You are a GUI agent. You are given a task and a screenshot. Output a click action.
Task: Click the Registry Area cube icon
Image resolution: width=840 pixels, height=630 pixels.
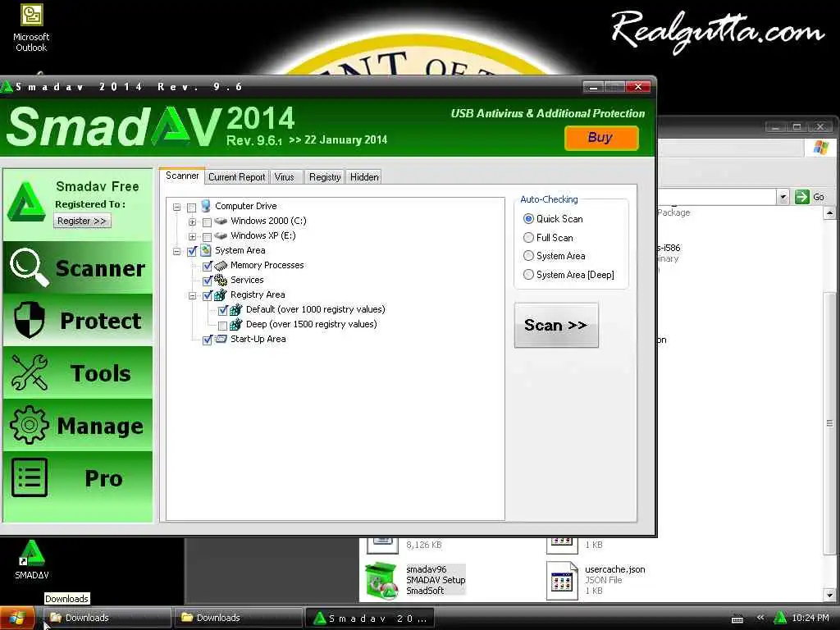click(x=221, y=294)
